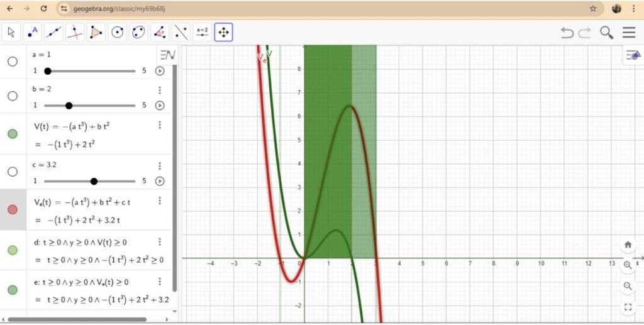Expand options for inequality d
This screenshot has height=325, width=644.
pyautogui.click(x=160, y=241)
